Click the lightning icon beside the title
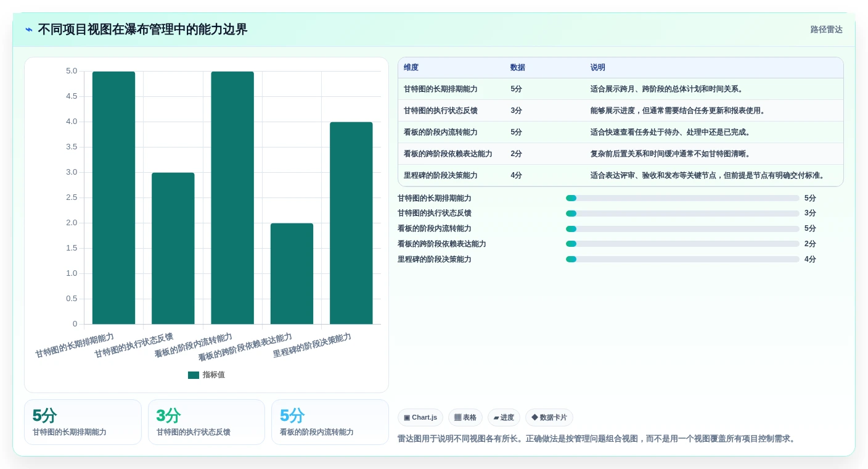Screen dimensions: 868x469 [29, 30]
